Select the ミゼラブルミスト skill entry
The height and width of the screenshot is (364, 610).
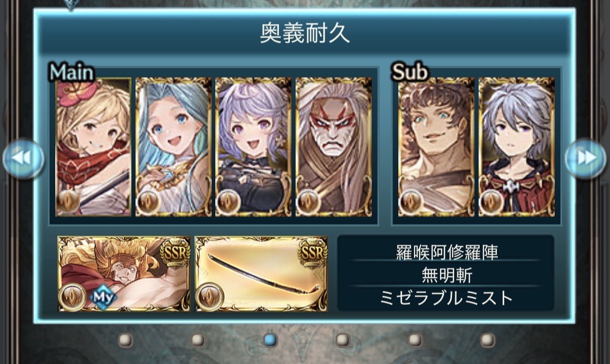click(447, 298)
